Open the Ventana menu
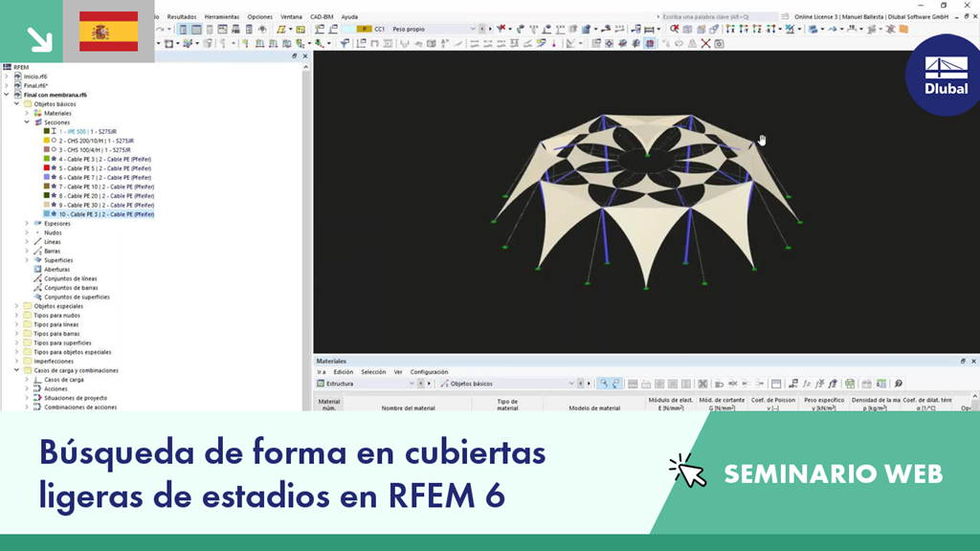 [x=291, y=17]
